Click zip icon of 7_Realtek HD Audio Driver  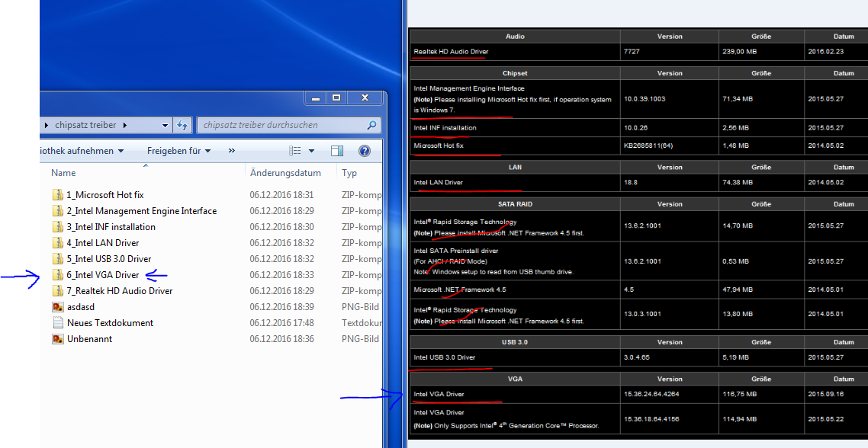tap(57, 291)
